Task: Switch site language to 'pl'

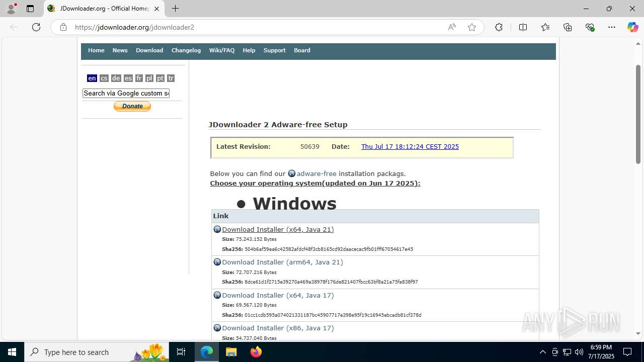Action: coord(149,78)
